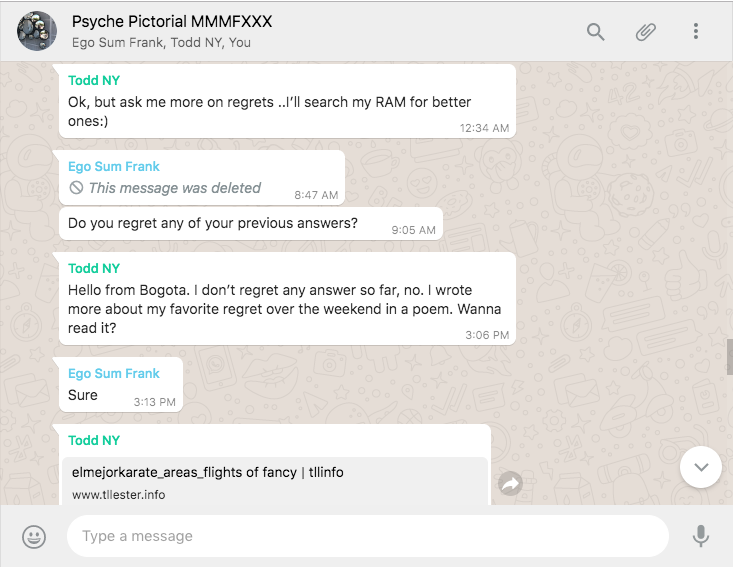Open the three-dot chat menu

[696, 32]
